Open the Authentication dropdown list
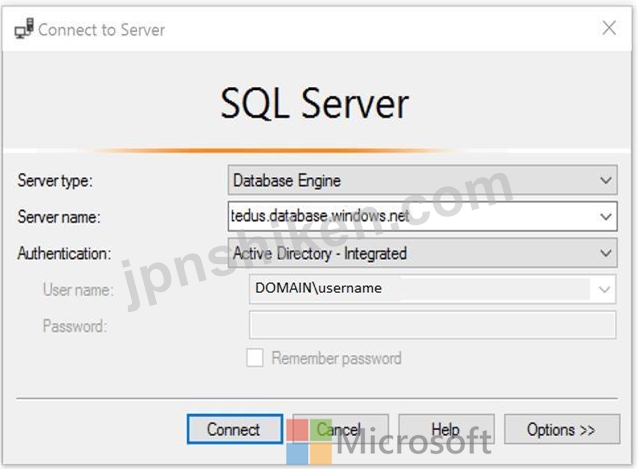The width and height of the screenshot is (638, 469). [x=422, y=253]
